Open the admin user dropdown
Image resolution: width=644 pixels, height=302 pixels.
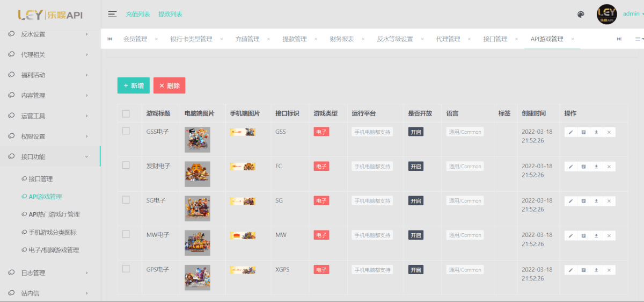tap(633, 14)
